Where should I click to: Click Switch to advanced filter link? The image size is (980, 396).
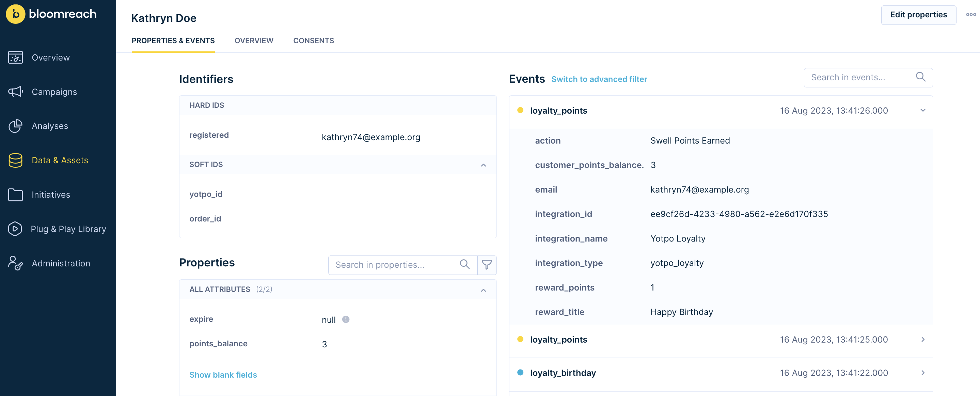599,79
